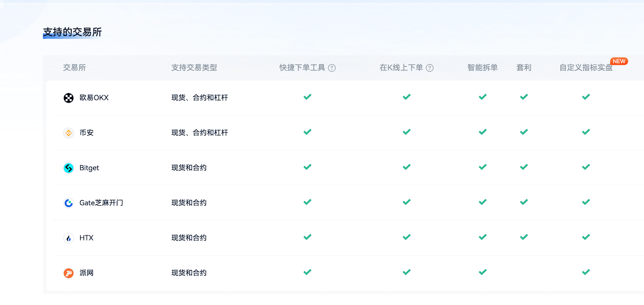The image size is (644, 305).
Task: Open the help tooltip icon beside 快捷下单工具
Action: [x=332, y=68]
